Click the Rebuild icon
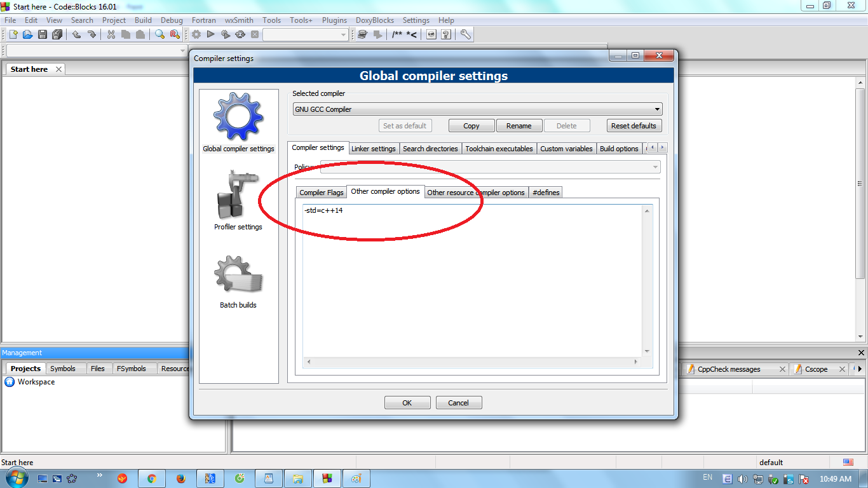This screenshot has height=488, width=868. click(240, 34)
